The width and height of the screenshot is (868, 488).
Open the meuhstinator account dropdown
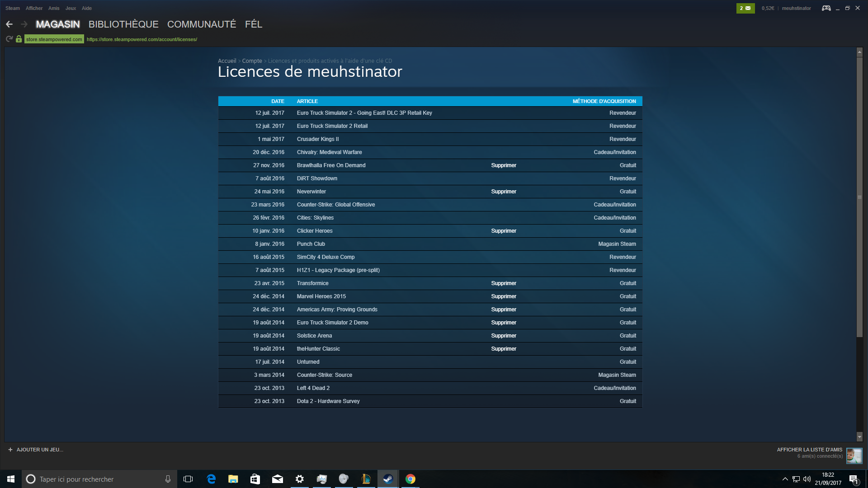pos(796,8)
